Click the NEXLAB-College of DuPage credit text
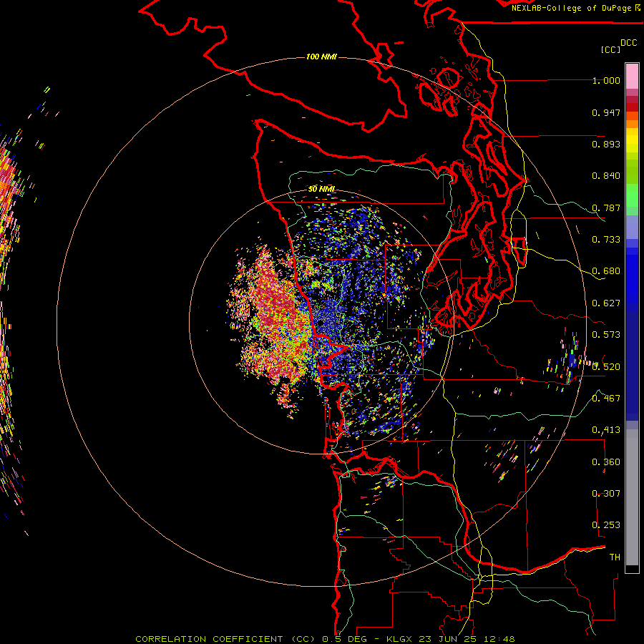 tap(572, 8)
